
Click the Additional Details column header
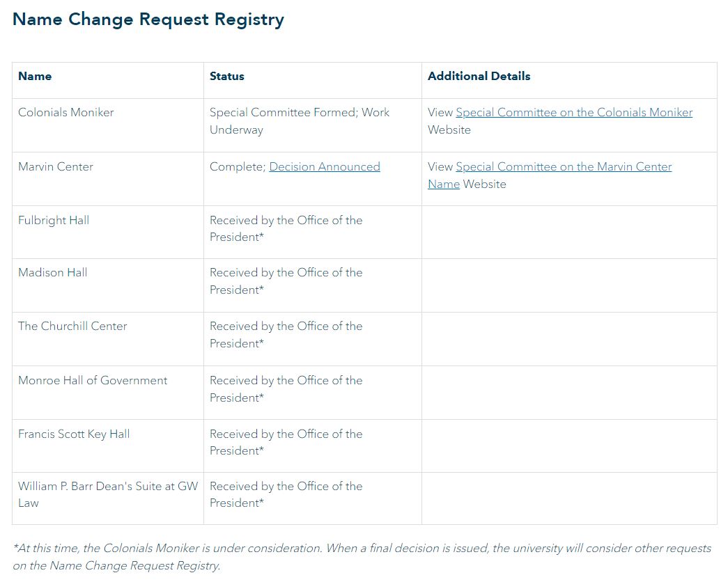tap(479, 77)
